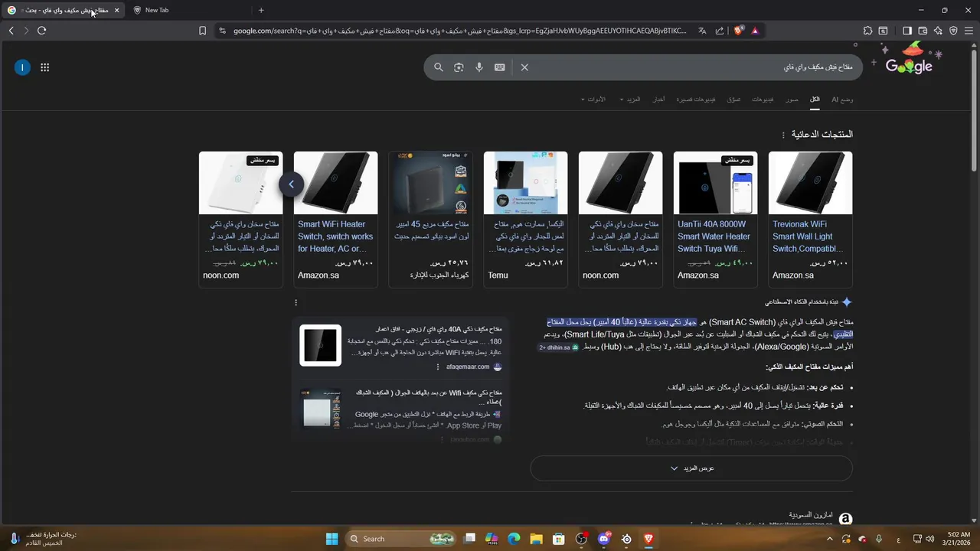Switch to the وضع AI search tab
Image resolution: width=980 pixels, height=551 pixels.
pyautogui.click(x=842, y=99)
